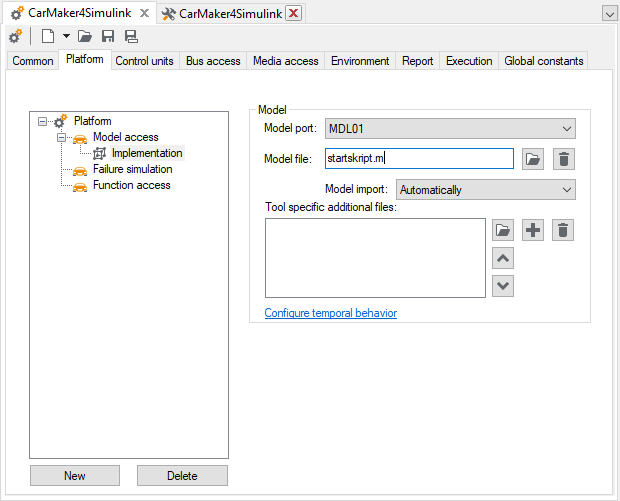Viewport: 620px width, 501px height.
Task: Click the Platform gear icon in tree
Action: tap(60, 121)
